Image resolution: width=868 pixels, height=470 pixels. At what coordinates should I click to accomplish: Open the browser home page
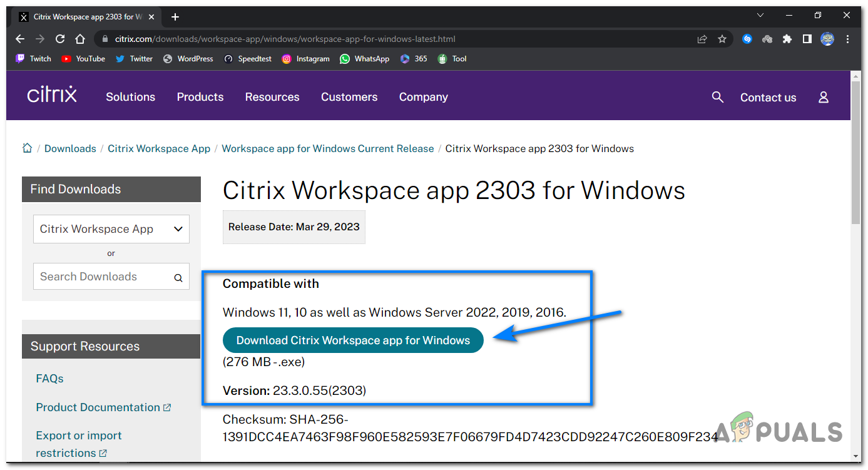click(80, 39)
